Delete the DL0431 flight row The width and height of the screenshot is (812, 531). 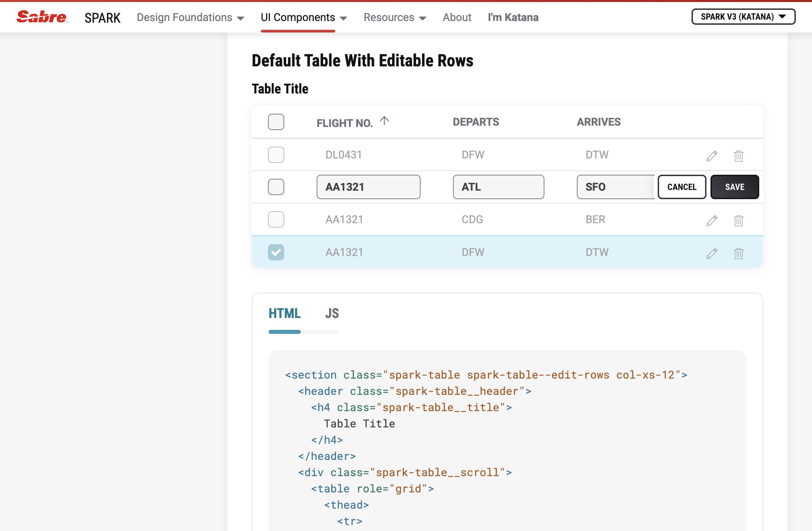click(739, 156)
